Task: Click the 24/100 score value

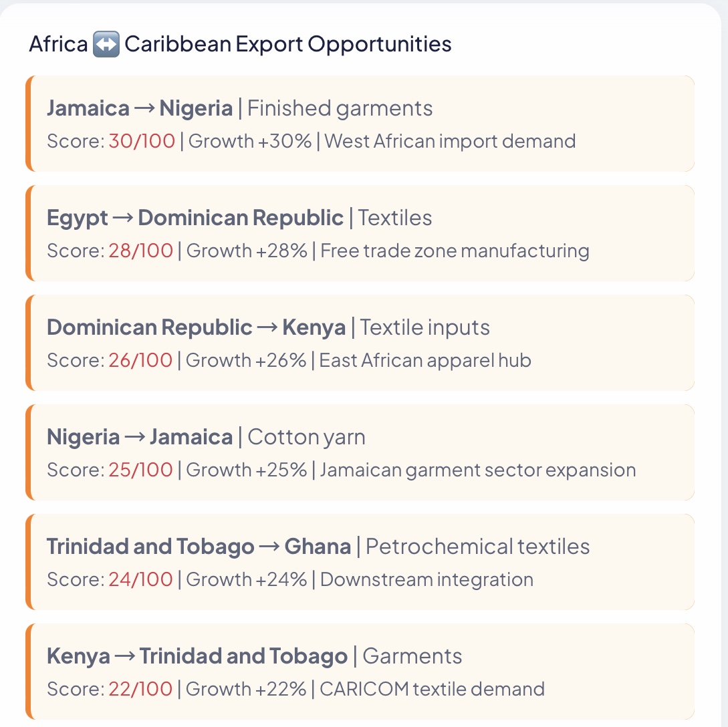Action: click(140, 579)
